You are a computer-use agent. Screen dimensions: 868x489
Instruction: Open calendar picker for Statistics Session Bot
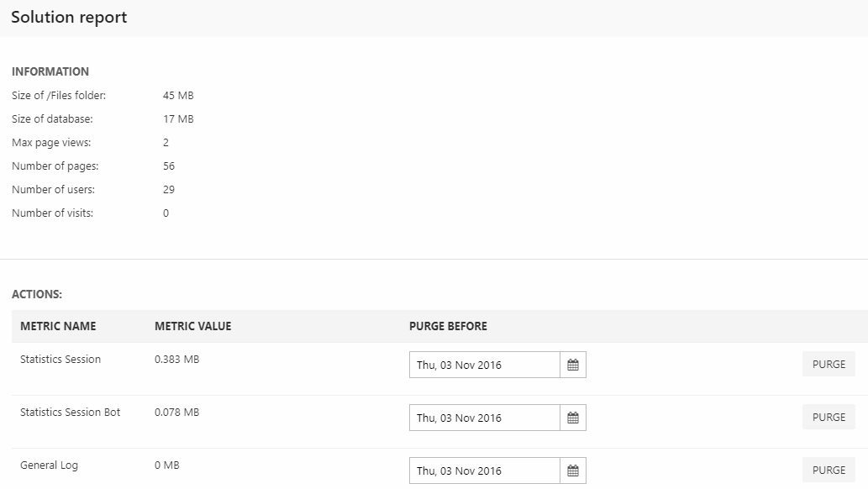coord(573,418)
